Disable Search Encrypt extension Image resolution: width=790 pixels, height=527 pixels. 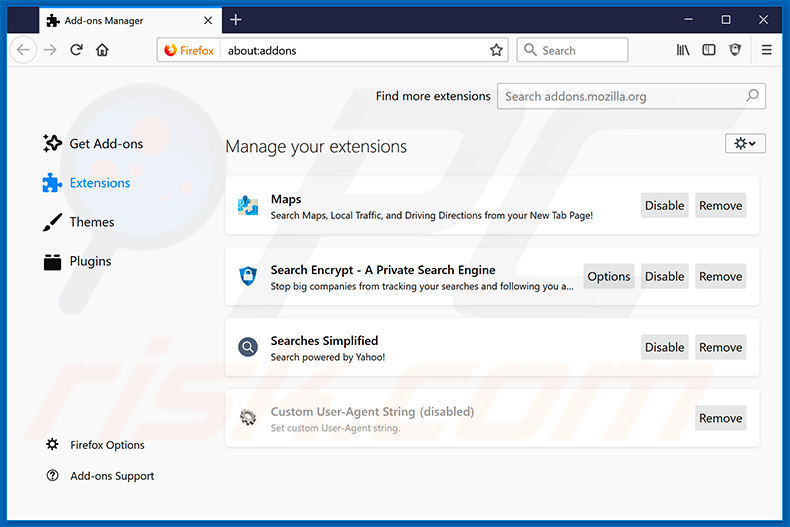tap(664, 276)
